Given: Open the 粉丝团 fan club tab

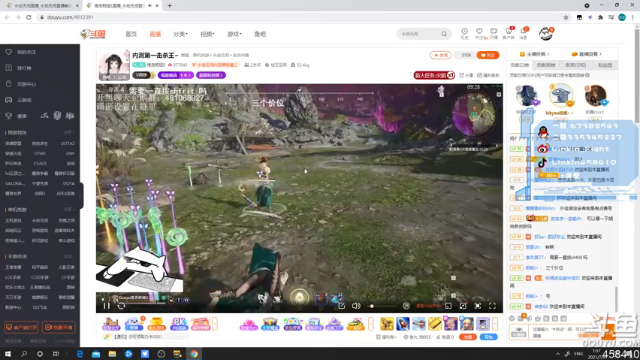Looking at the screenshot, I should tap(605, 65).
